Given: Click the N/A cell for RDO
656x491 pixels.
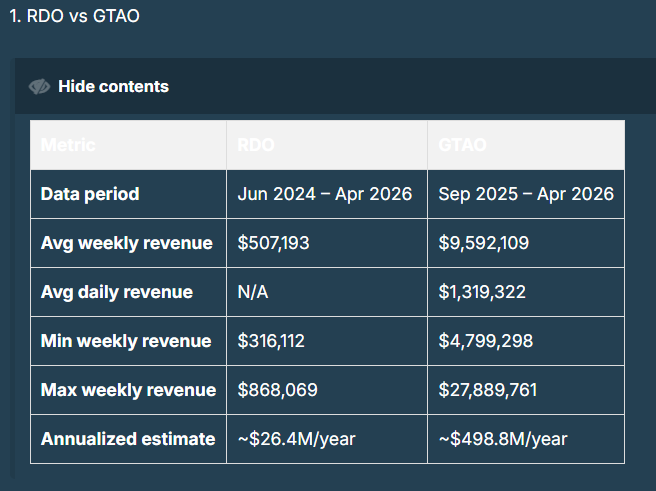Looking at the screenshot, I should point(254,292).
